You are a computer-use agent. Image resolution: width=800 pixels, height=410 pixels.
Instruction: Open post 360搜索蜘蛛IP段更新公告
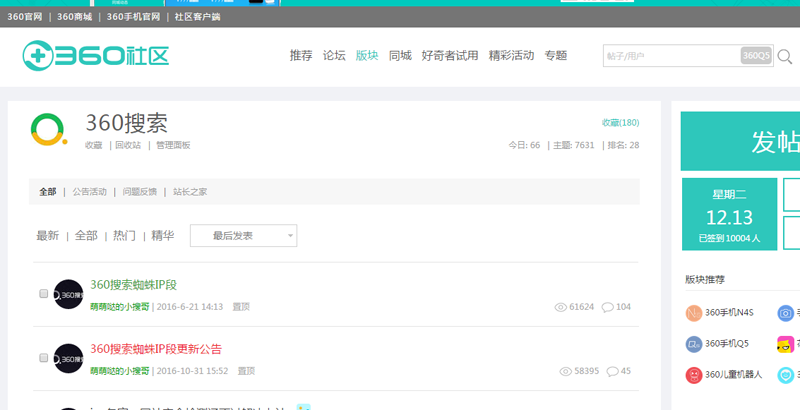pyautogui.click(x=156, y=349)
